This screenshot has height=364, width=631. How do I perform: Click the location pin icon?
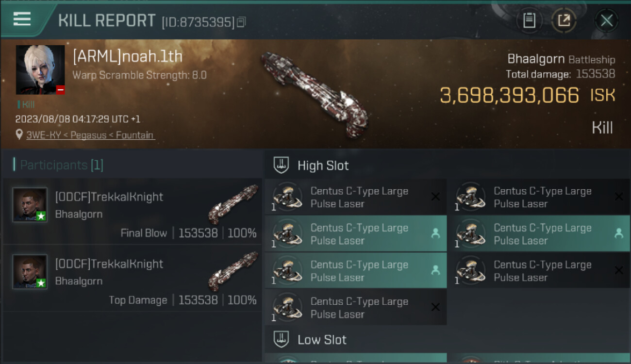click(x=19, y=135)
